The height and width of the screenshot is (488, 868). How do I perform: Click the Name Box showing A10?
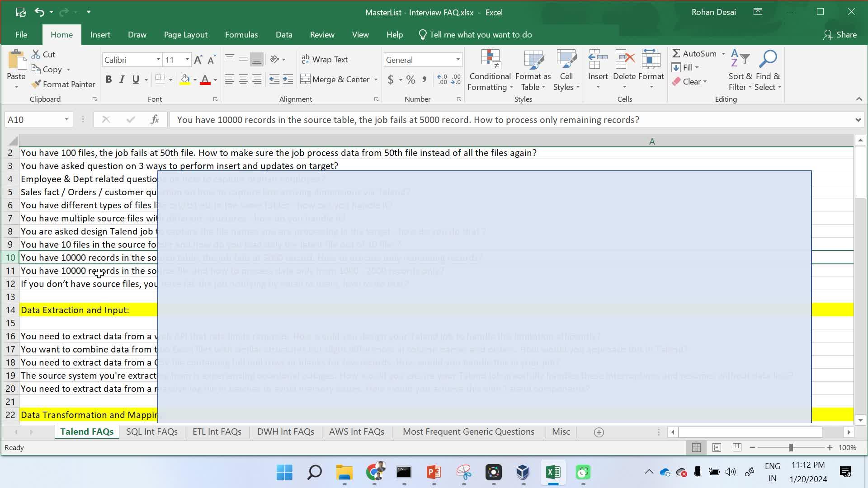tap(34, 120)
